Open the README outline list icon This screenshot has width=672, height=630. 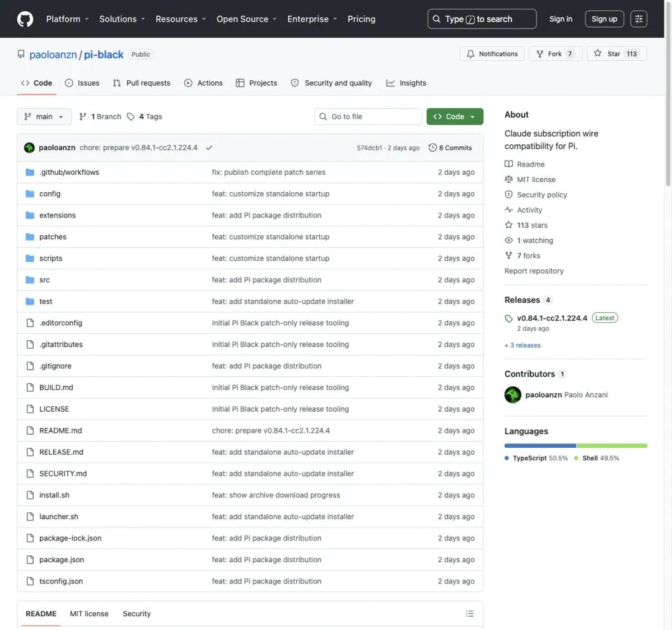pos(469,614)
